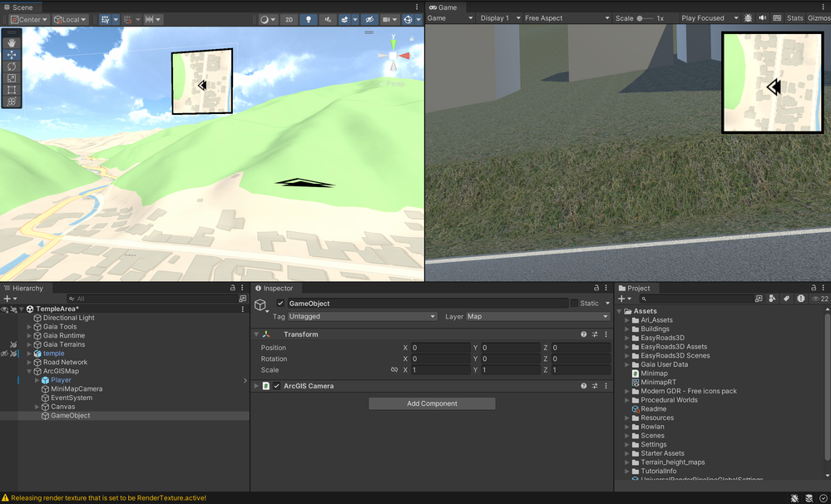This screenshot has height=504, width=831.
Task: Toggle Game view keyboard shortcuts icon
Action: pyautogui.click(x=777, y=18)
